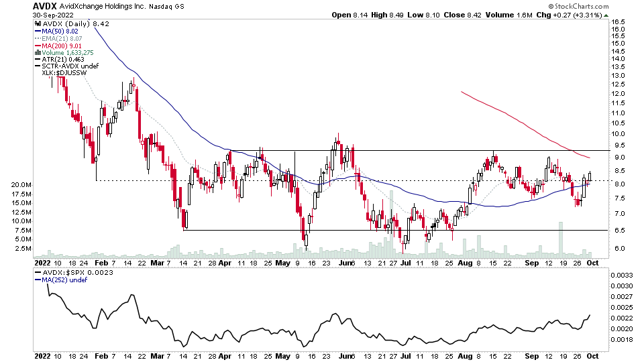Viewport: 644px width, 362px height.
Task: Click the 0.0018 ratio axis label
Action: (621, 340)
